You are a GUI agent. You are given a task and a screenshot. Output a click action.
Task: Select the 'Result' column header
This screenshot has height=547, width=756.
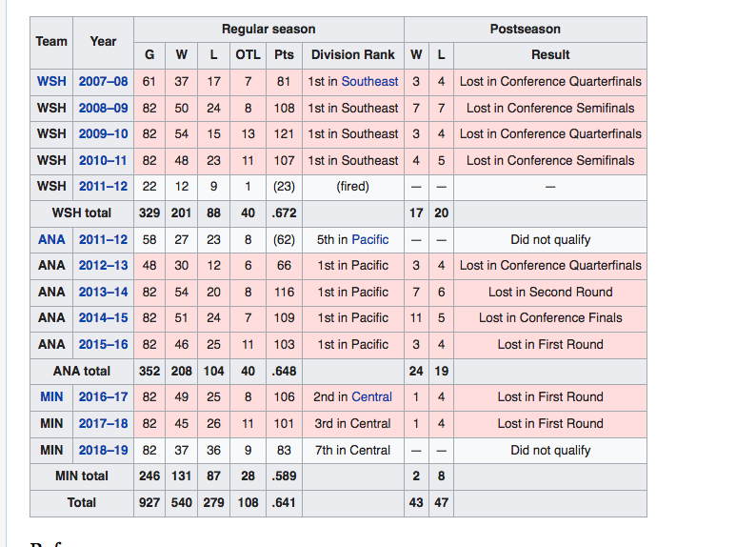[550, 55]
